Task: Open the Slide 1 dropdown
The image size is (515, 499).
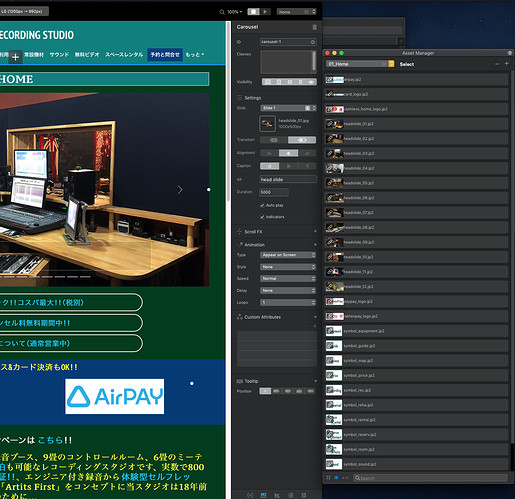Action: pyautogui.click(x=288, y=108)
